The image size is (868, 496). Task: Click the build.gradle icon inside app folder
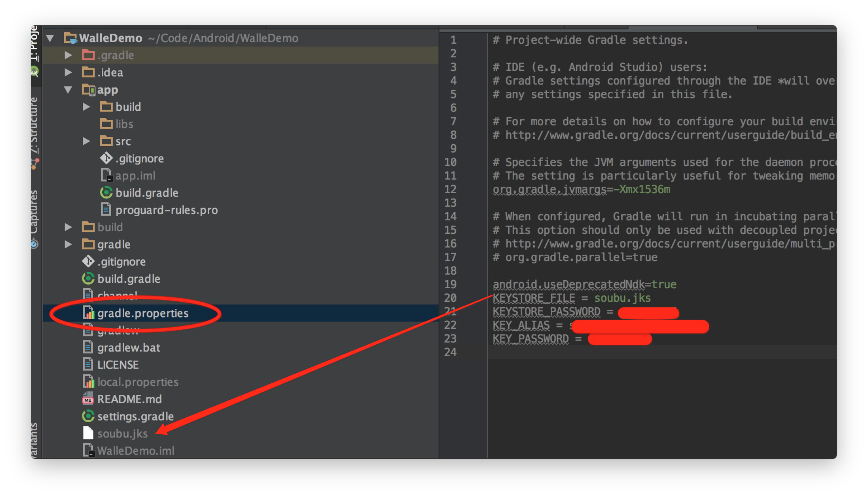[x=106, y=193]
